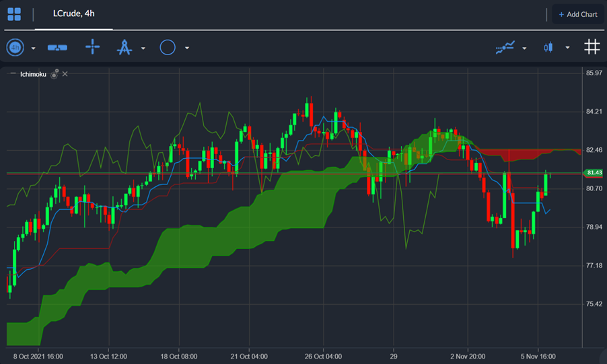Expand the indicators dropdown arrow
607x364 pixels.
[x=524, y=48]
